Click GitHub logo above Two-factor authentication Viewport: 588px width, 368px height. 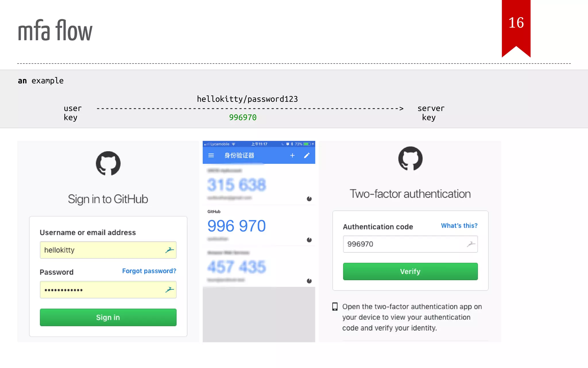410,158
